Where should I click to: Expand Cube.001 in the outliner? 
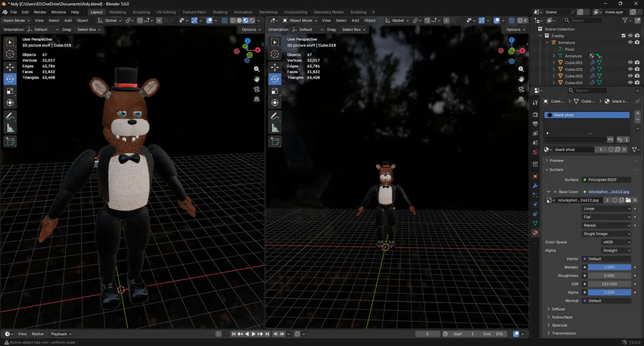coord(554,62)
